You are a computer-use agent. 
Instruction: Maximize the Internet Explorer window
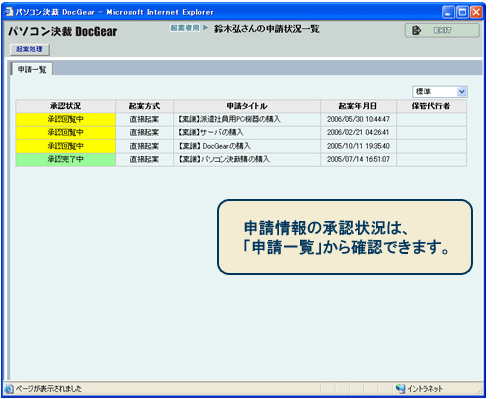[x=462, y=12]
